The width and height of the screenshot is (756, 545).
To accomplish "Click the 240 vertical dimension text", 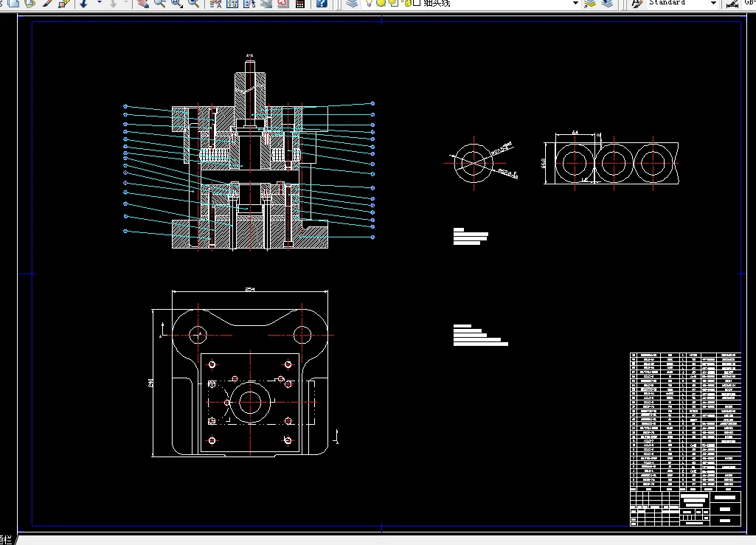I will click(150, 383).
